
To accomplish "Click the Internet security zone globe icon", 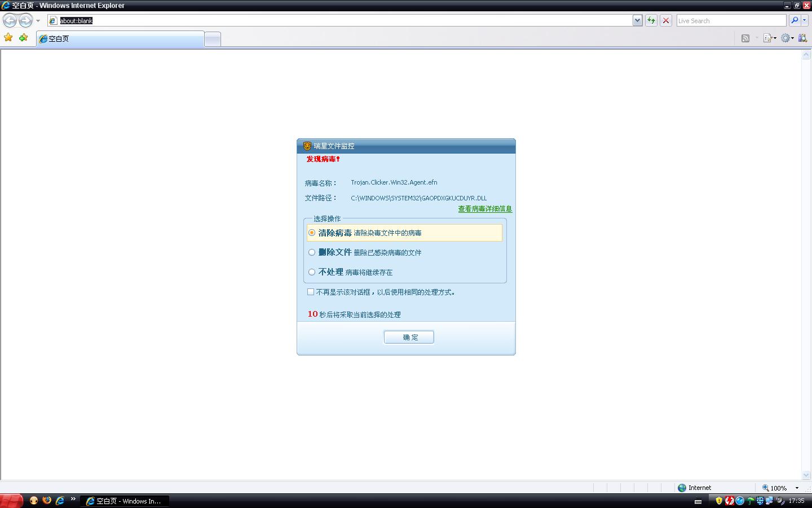I will click(x=682, y=488).
